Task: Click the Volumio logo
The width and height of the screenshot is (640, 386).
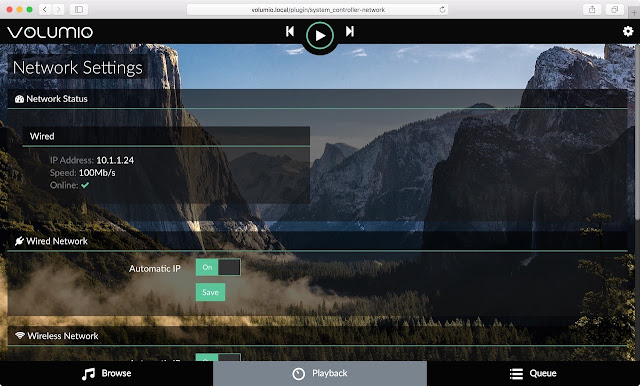Action: point(50,32)
